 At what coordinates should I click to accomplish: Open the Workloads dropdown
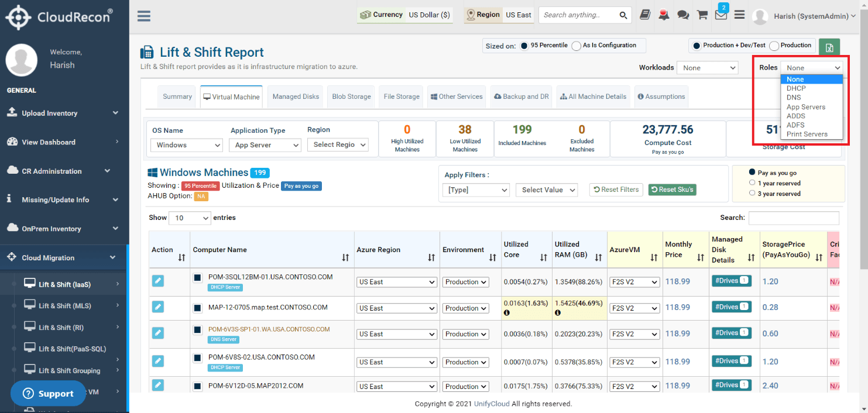(707, 68)
